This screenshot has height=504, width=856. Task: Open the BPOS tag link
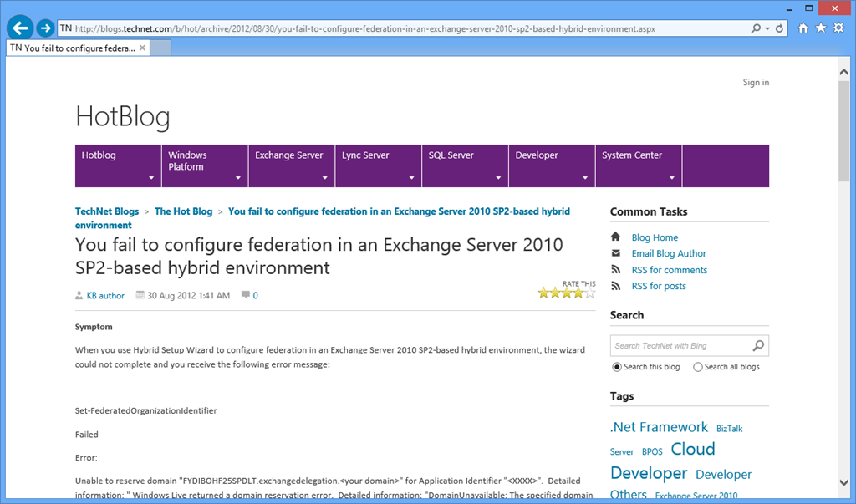[x=652, y=451]
